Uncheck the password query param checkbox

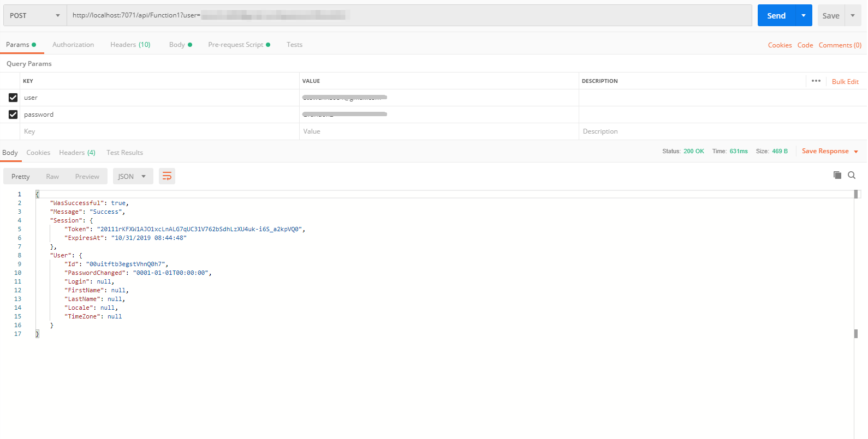point(13,115)
